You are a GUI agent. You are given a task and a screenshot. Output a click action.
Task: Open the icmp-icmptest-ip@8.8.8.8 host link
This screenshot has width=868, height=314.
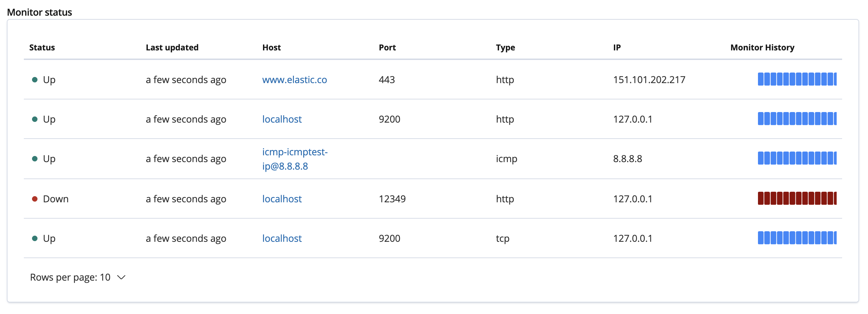point(295,159)
